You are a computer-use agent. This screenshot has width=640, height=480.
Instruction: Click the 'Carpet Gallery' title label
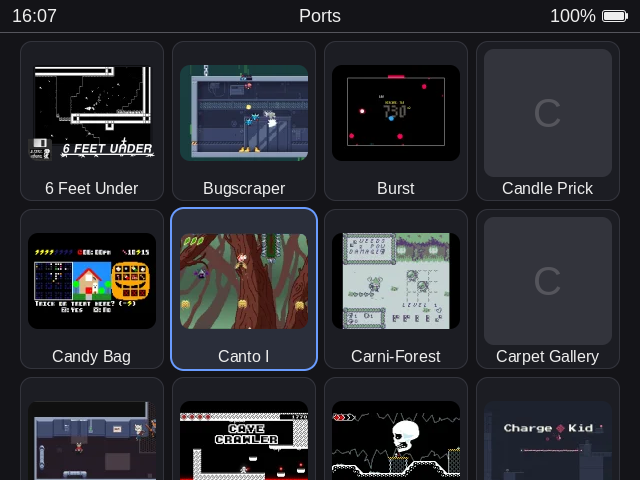click(x=548, y=356)
